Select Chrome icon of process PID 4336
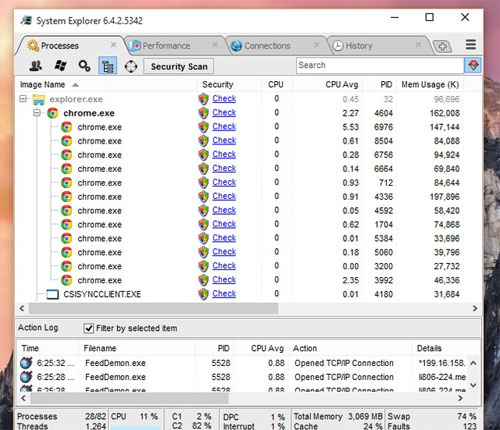 click(67, 197)
